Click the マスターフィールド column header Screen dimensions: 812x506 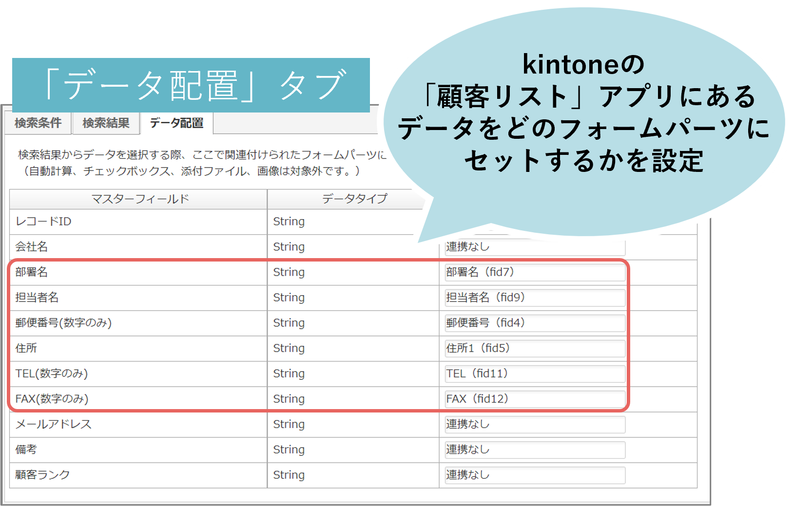[138, 199]
